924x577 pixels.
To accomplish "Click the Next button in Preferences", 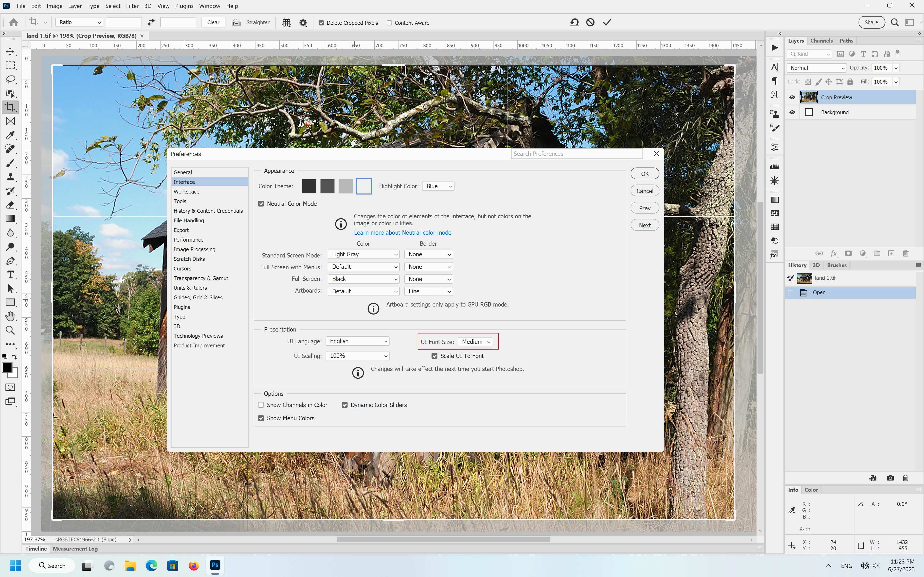I will click(644, 225).
